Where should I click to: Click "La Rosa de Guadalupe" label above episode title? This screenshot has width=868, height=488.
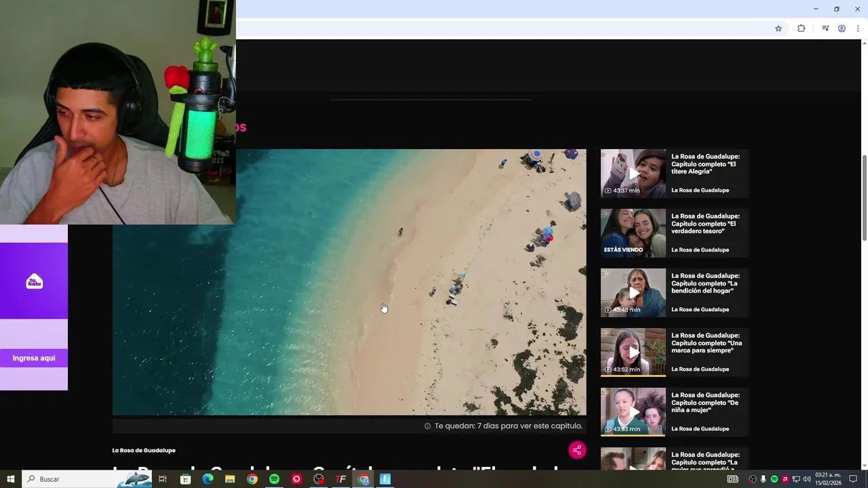144,450
